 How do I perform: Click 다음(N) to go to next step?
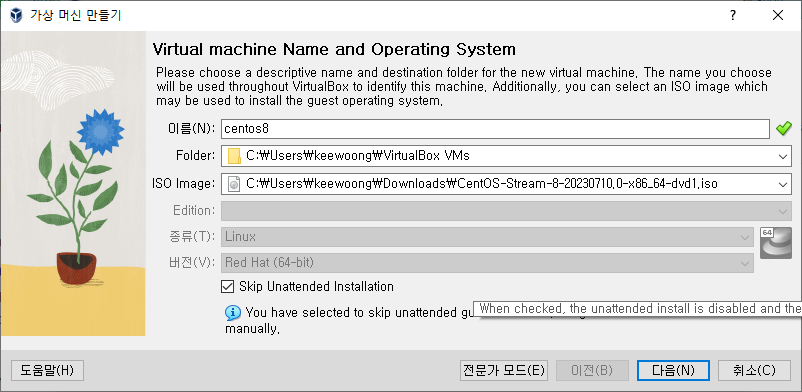[x=673, y=370]
